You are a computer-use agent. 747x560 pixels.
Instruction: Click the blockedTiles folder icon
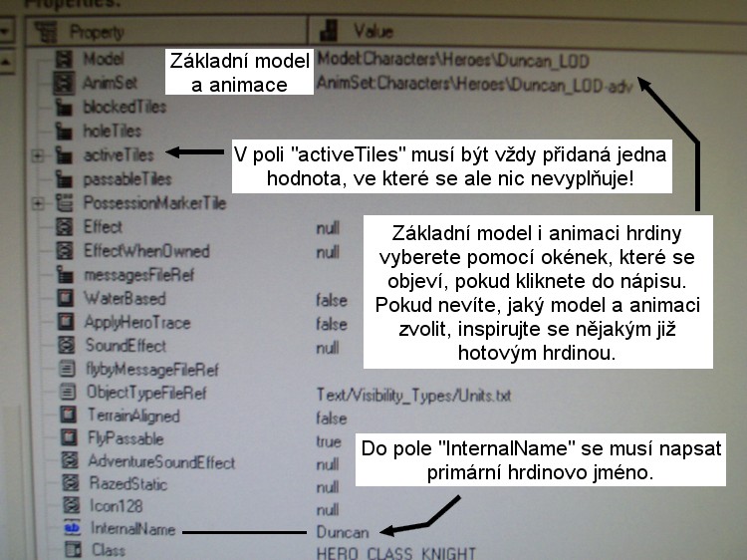[x=64, y=108]
